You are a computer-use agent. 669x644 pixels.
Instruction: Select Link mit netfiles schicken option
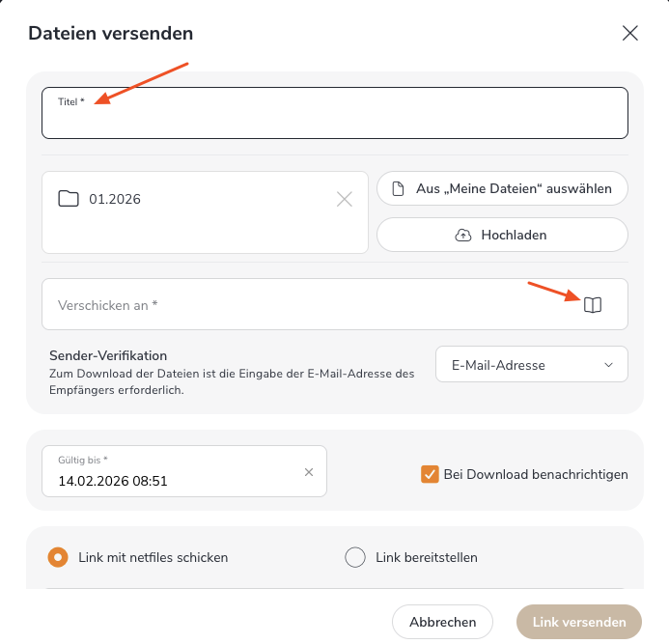pyautogui.click(x=59, y=557)
